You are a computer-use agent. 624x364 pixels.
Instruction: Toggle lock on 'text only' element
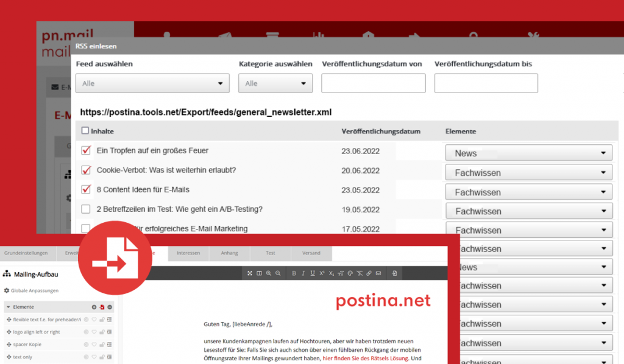click(x=102, y=357)
